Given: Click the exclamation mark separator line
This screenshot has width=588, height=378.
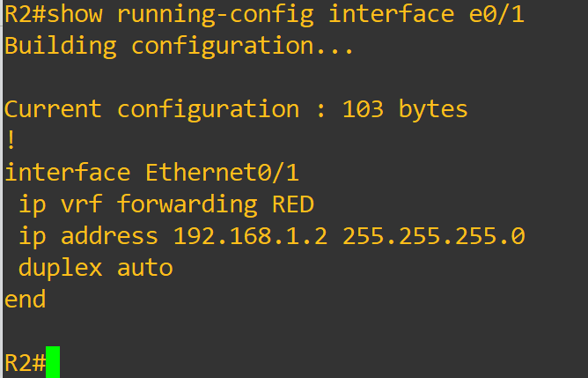Looking at the screenshot, I should [x=11, y=141].
